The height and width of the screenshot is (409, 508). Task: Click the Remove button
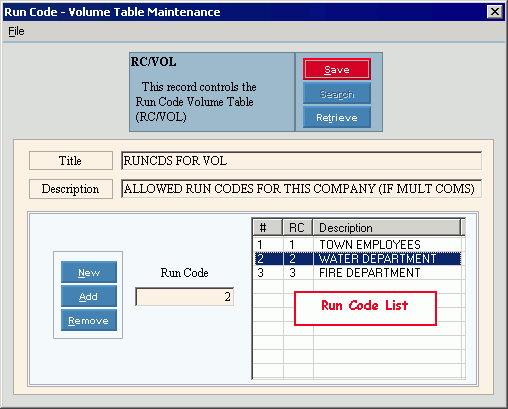coord(89,320)
